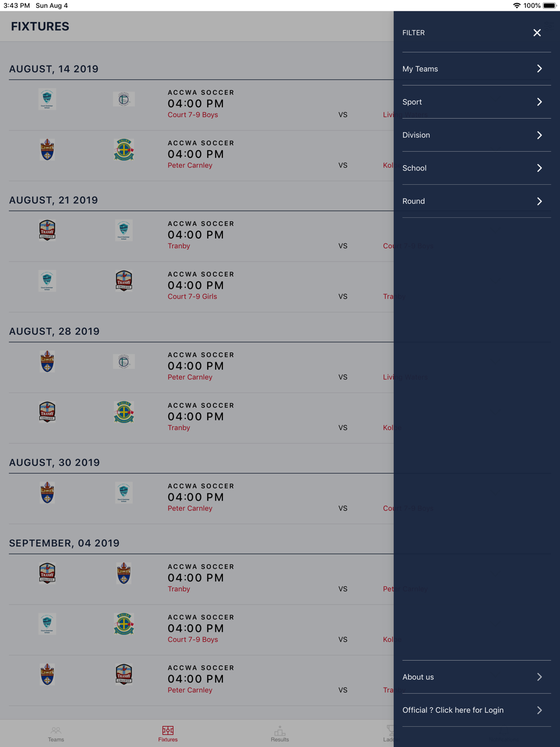
Task: Select the Fixtures tab icon
Action: [167, 730]
